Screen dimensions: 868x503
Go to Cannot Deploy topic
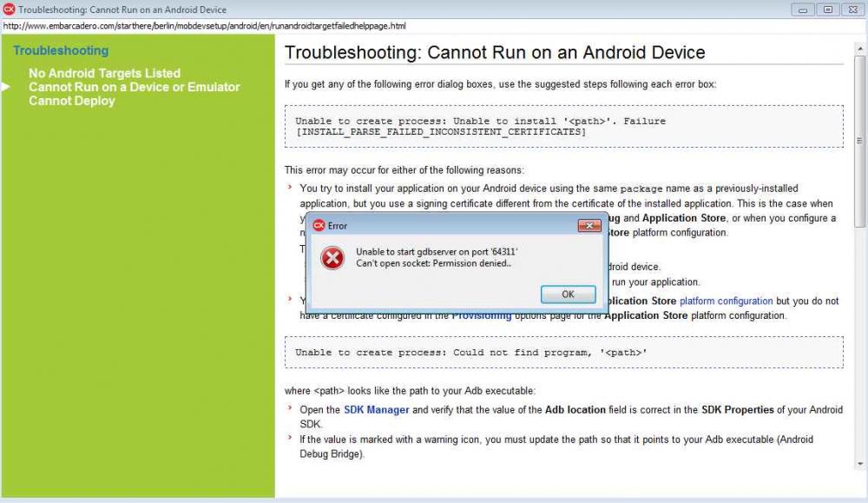point(72,101)
